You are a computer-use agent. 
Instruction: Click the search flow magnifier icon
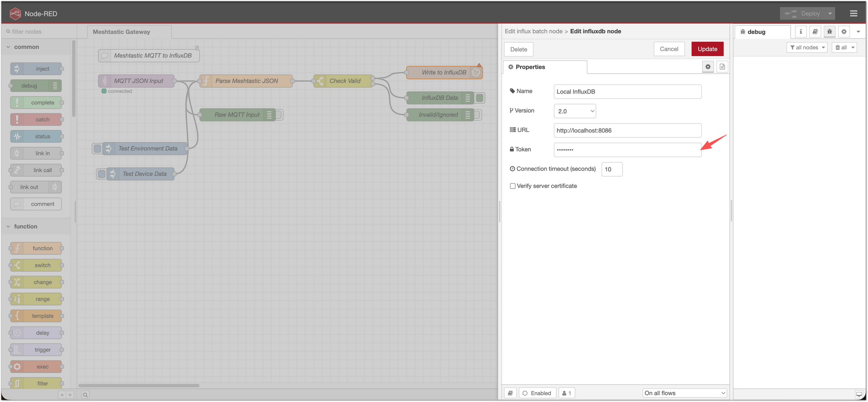coord(85,395)
